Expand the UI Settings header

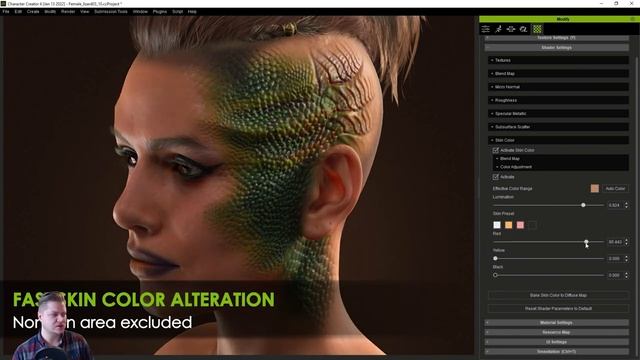(556, 342)
